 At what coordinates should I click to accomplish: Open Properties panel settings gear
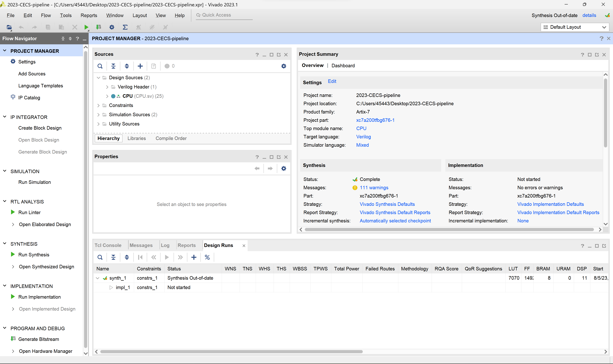[284, 168]
